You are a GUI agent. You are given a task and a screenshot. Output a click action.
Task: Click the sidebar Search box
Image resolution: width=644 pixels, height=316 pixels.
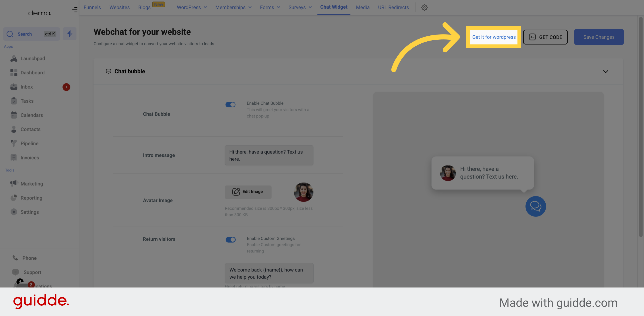point(31,34)
